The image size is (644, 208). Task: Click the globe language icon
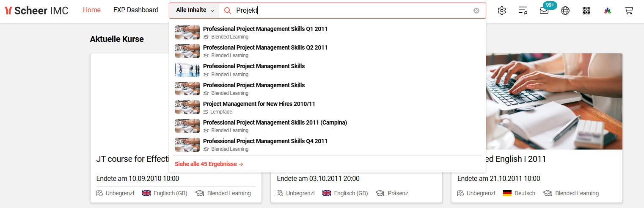tap(565, 11)
